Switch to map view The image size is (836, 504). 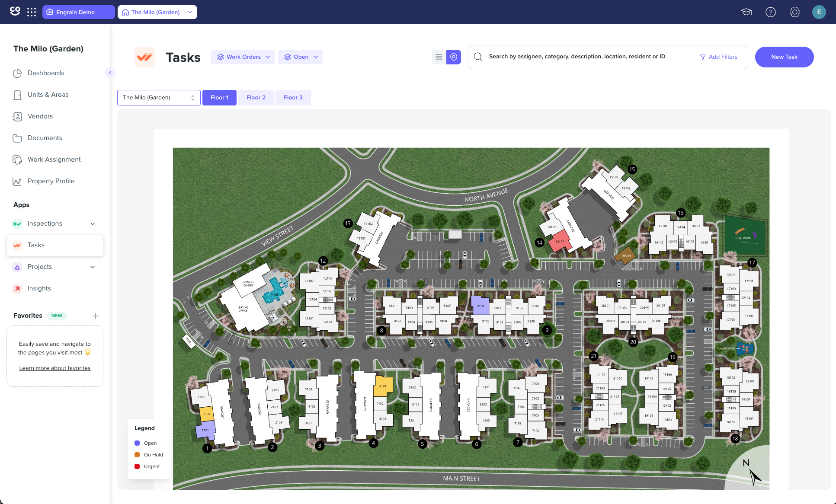coord(454,57)
